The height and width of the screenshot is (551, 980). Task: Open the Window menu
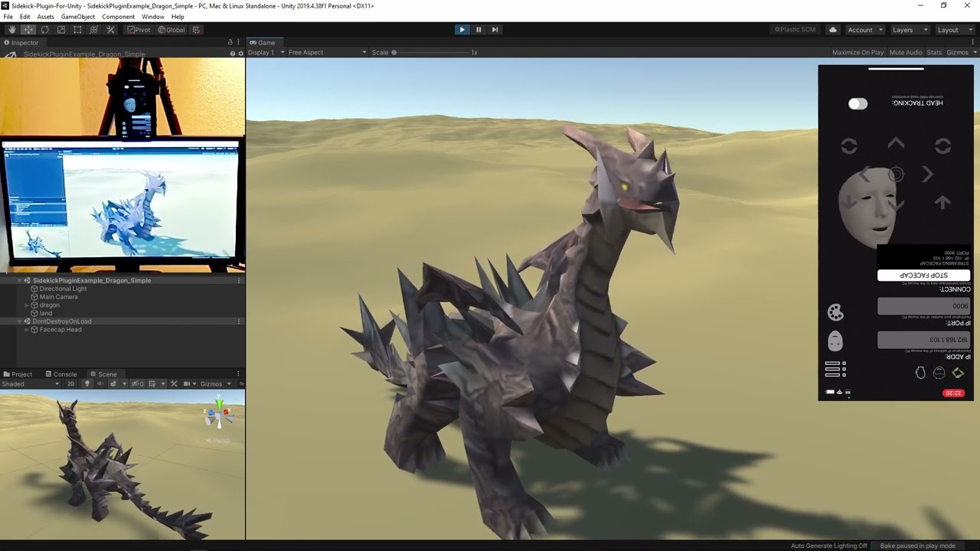pyautogui.click(x=152, y=17)
